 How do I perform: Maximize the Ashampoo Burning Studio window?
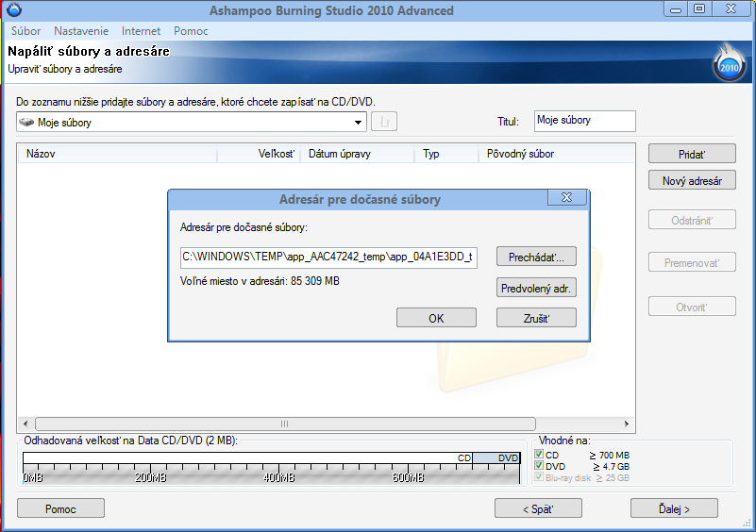[x=699, y=9]
